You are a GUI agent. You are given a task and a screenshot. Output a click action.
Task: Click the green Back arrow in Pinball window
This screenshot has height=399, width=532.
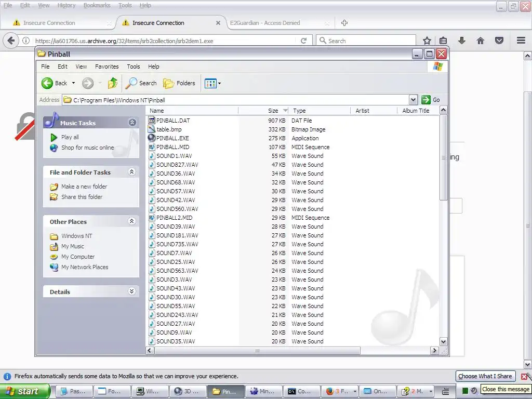click(x=47, y=83)
